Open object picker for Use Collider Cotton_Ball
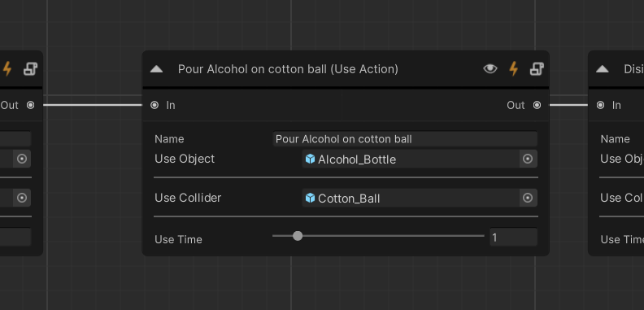Screen dimensions: 644x310 pos(529,199)
